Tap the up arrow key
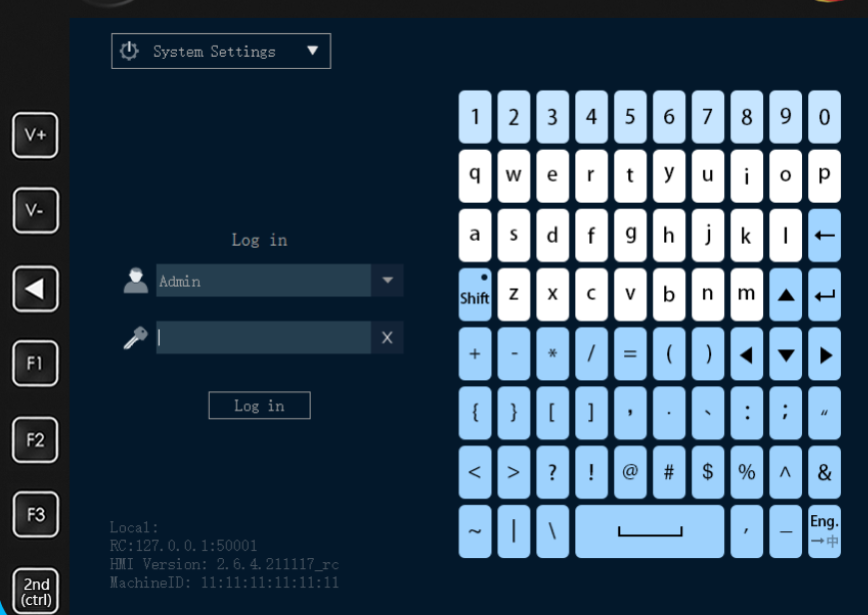Viewport: 868px width, 615px height. point(785,295)
